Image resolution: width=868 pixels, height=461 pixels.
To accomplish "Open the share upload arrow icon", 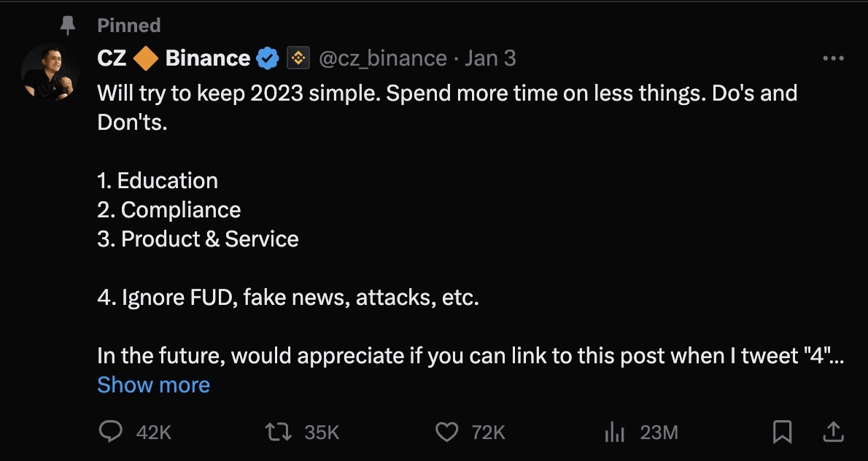I will coord(832,432).
